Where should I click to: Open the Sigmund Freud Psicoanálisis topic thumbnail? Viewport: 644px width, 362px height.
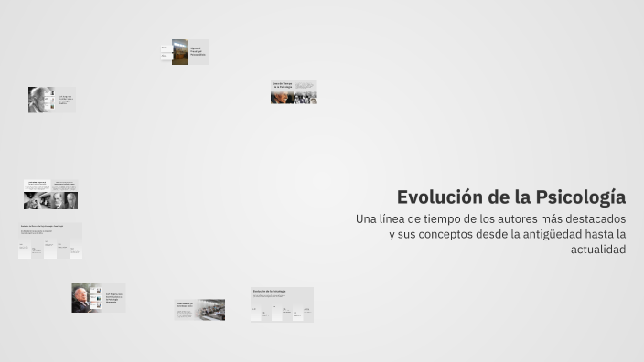185,52
